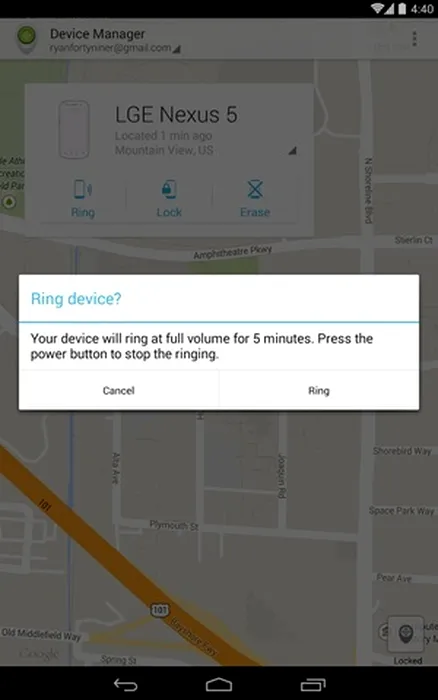
Task: Expand the account email dropdown arrow
Action: [x=177, y=49]
